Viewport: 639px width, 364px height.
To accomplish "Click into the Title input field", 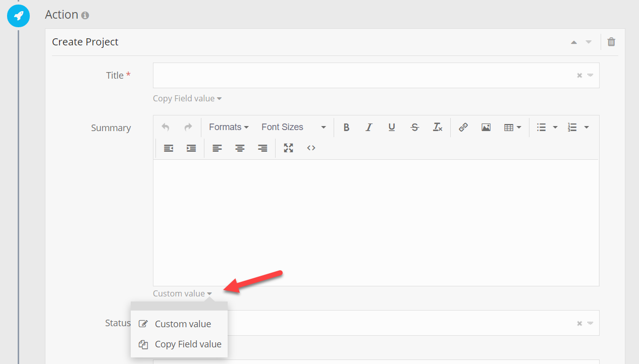I will pyautogui.click(x=363, y=76).
